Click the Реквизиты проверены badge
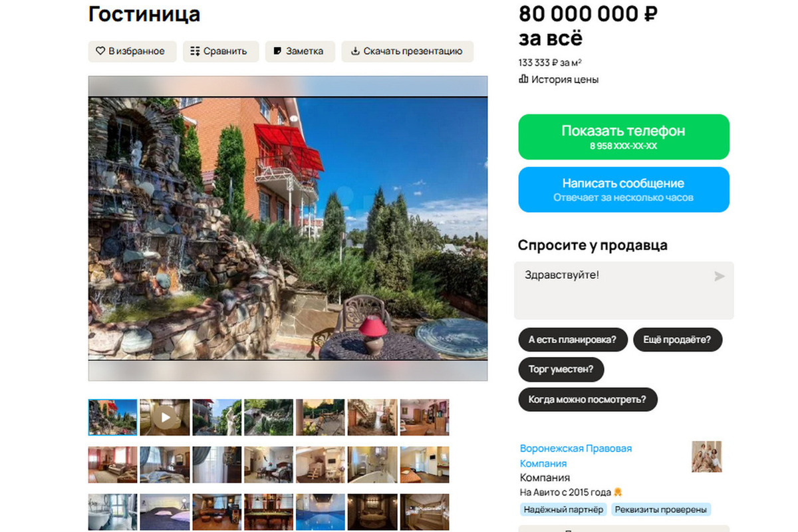This screenshot has width=798, height=532. [660, 510]
